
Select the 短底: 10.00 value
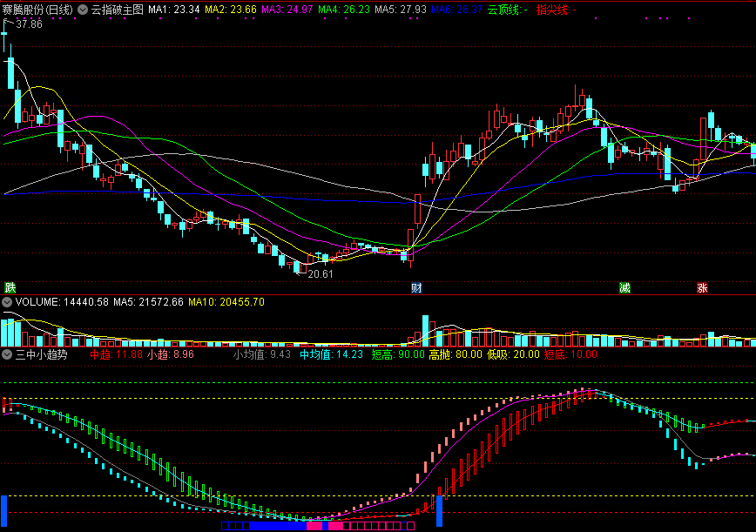pyautogui.click(x=570, y=354)
